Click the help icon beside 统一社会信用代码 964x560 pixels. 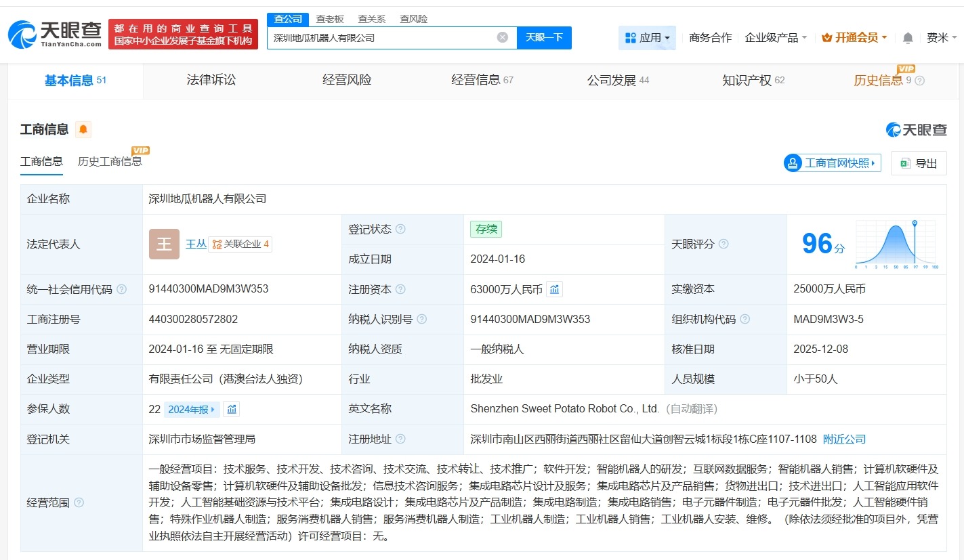click(x=121, y=289)
